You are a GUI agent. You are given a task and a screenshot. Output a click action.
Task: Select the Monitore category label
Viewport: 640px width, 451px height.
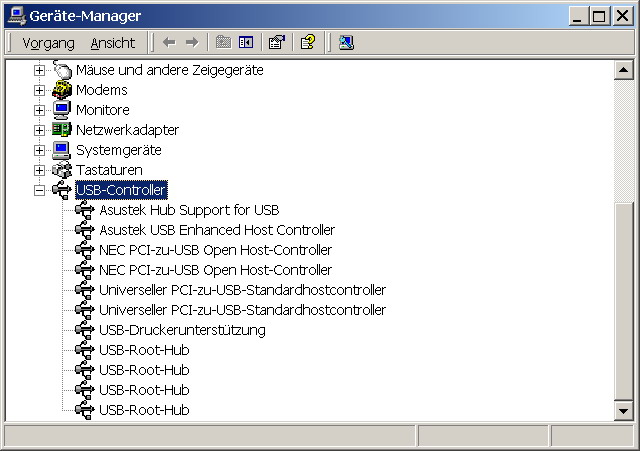(103, 110)
